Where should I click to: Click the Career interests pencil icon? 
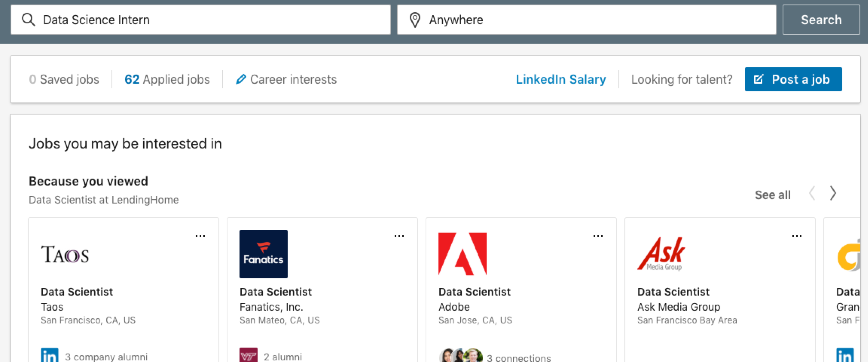point(241,80)
